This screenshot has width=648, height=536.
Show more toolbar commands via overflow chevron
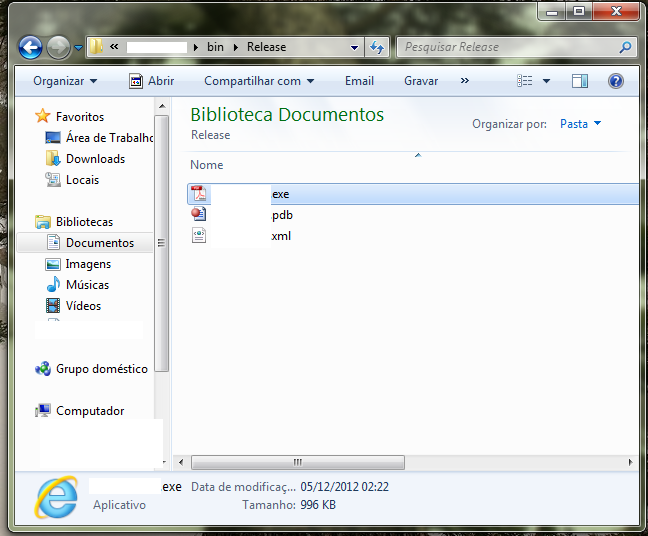[465, 81]
